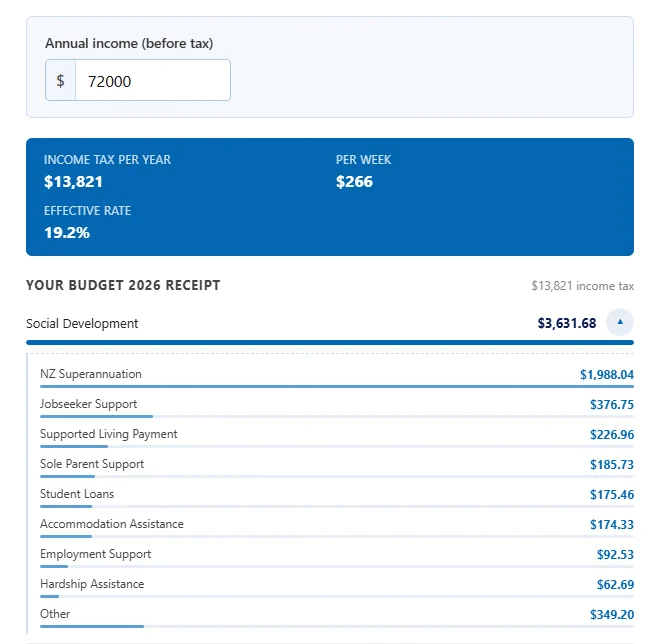The width and height of the screenshot is (662, 644).
Task: Select the Employment Support row
Action: tap(337, 555)
